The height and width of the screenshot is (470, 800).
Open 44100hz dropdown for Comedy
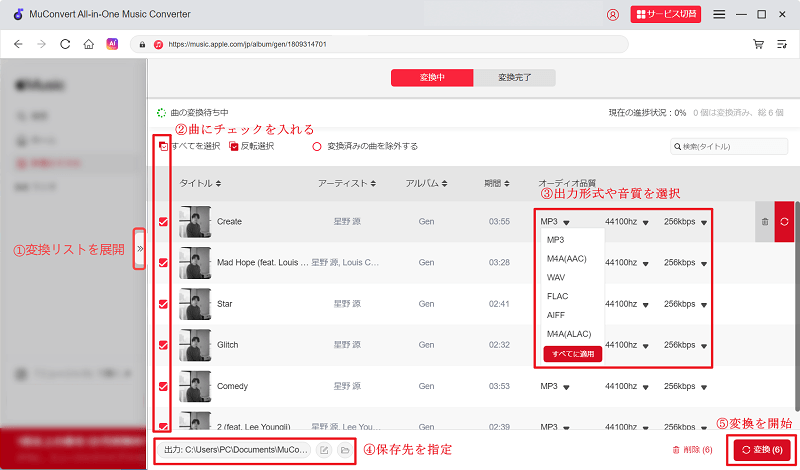[x=627, y=386]
